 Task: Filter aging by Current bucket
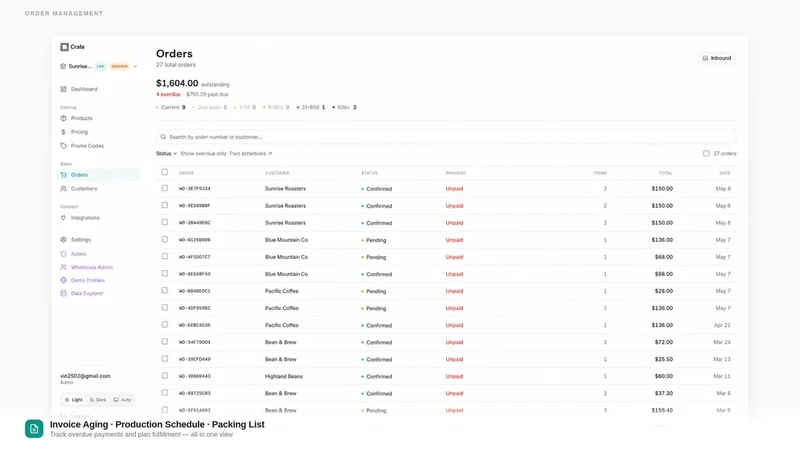pyautogui.click(x=171, y=108)
